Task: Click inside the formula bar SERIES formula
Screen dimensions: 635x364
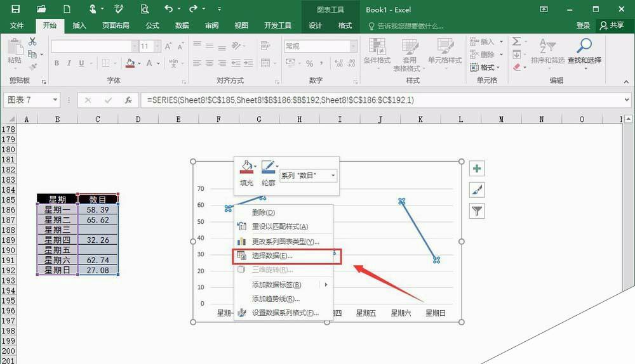Action: click(x=280, y=100)
